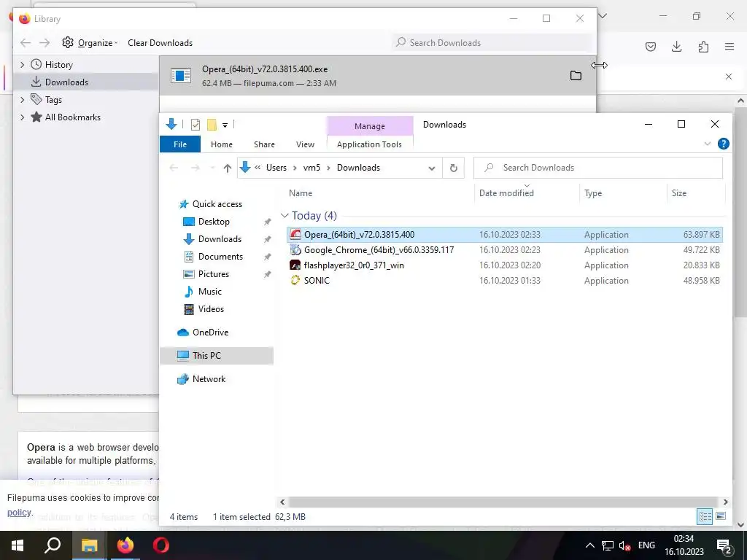Collapse the Today (4) group
Viewport: 747px width, 560px height.
(285, 216)
